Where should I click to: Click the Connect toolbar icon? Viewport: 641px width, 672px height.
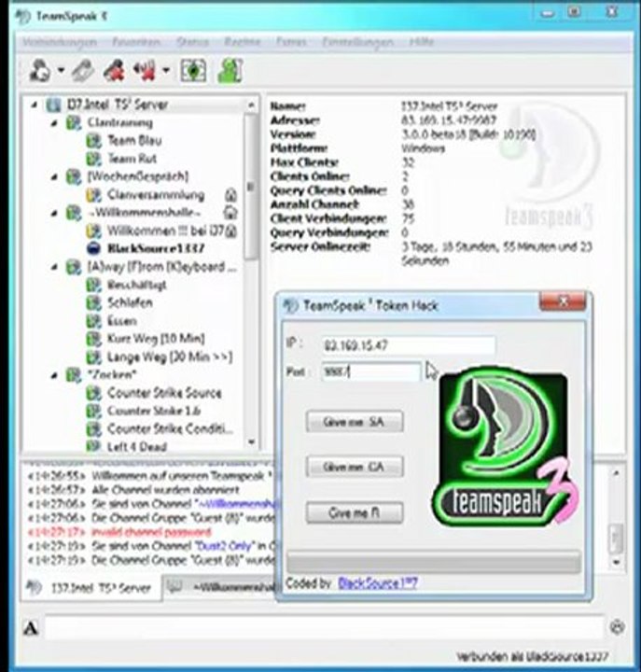[x=40, y=71]
